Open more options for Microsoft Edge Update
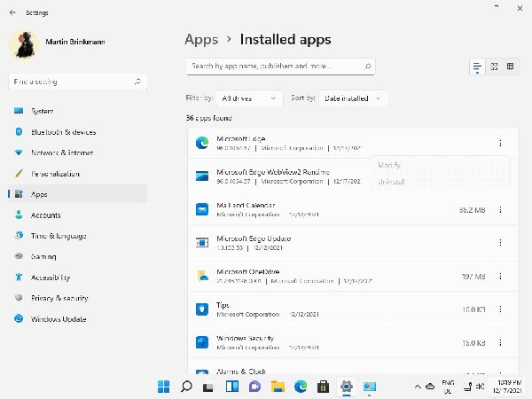532x399 pixels. [x=500, y=243]
